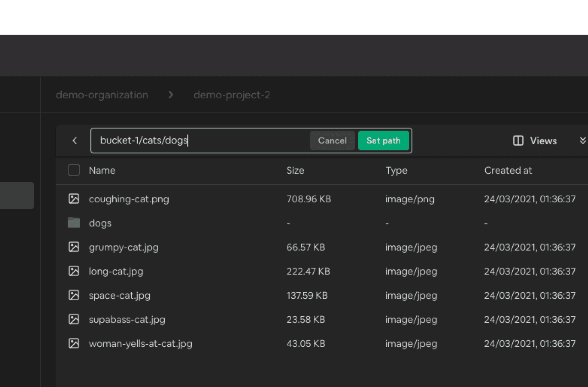The width and height of the screenshot is (588, 387).
Task: Click the image icon beside woman-yells-at-cat.jpg
Action: pyautogui.click(x=74, y=343)
